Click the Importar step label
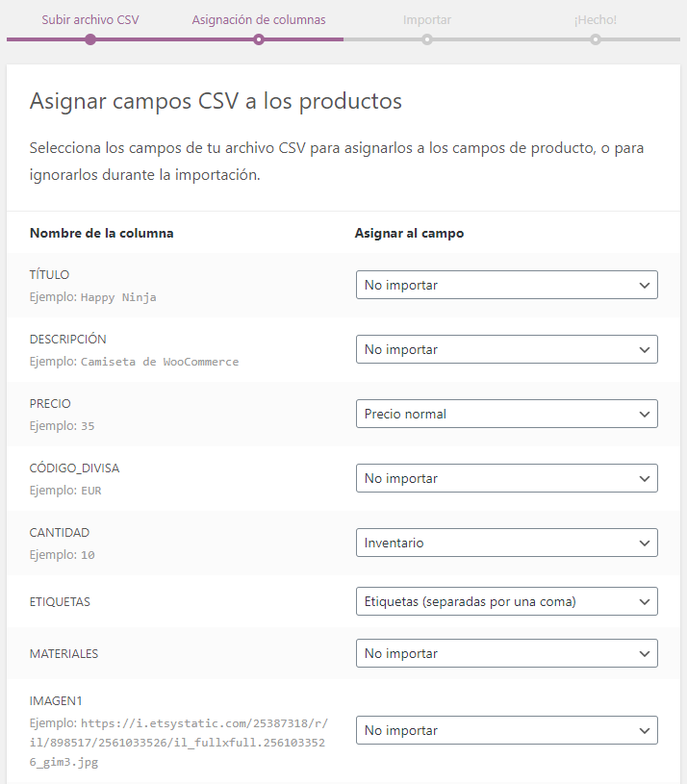This screenshot has width=687, height=784. [427, 19]
